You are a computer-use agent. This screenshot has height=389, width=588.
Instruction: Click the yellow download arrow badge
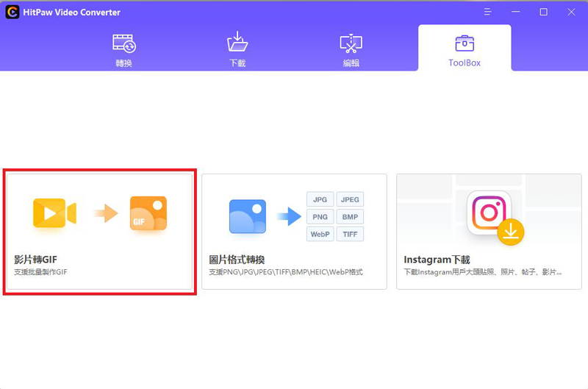tap(511, 232)
